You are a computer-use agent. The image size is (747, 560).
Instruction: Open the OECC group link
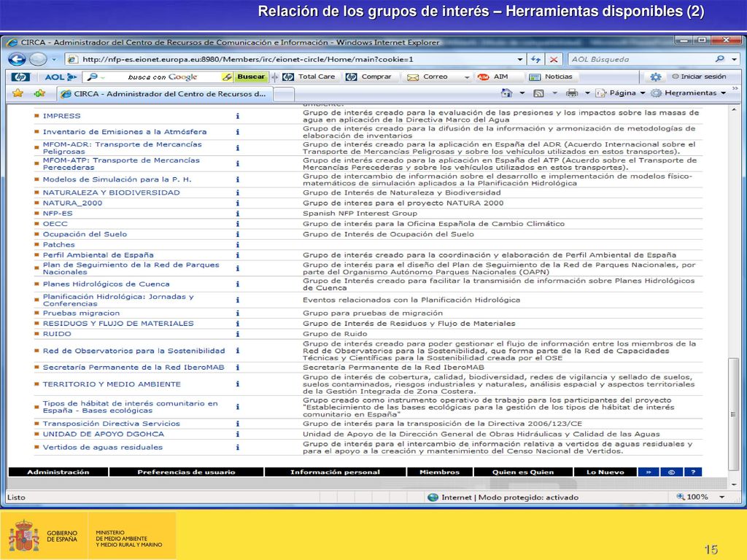55,224
